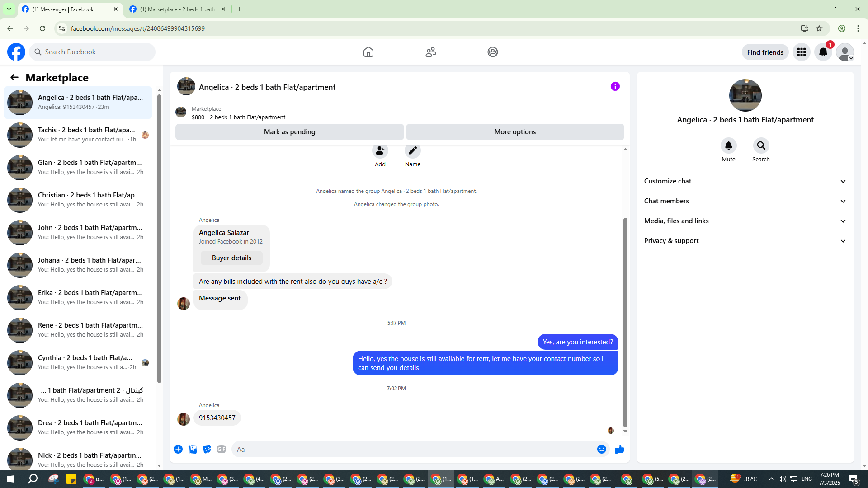Screen dimensions: 868x488
Task: Click the Facebook Home icon
Action: pos(368,52)
